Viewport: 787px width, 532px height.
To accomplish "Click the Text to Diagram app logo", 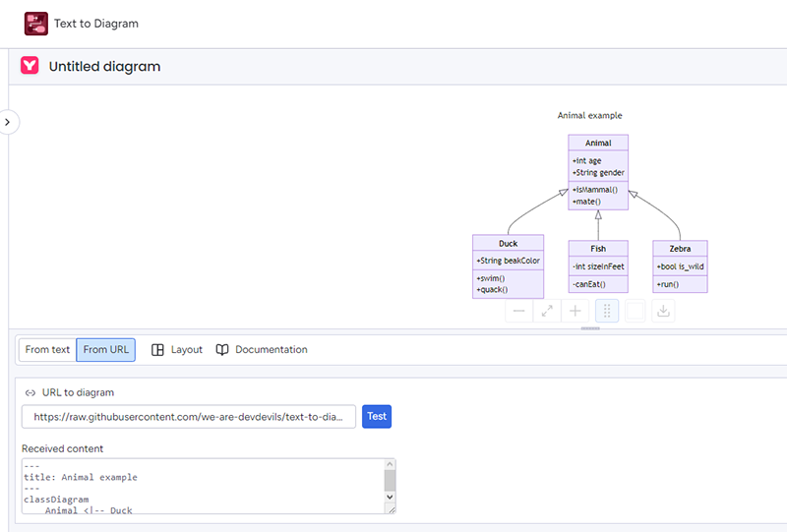I will [36, 24].
